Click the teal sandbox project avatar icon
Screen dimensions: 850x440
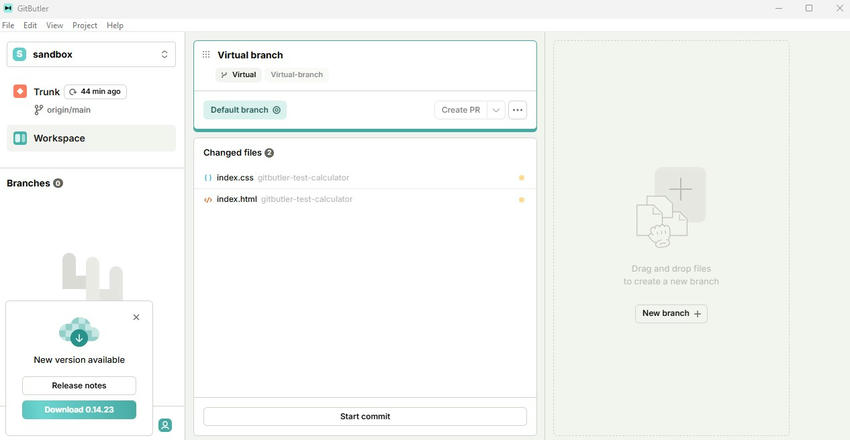tap(20, 54)
